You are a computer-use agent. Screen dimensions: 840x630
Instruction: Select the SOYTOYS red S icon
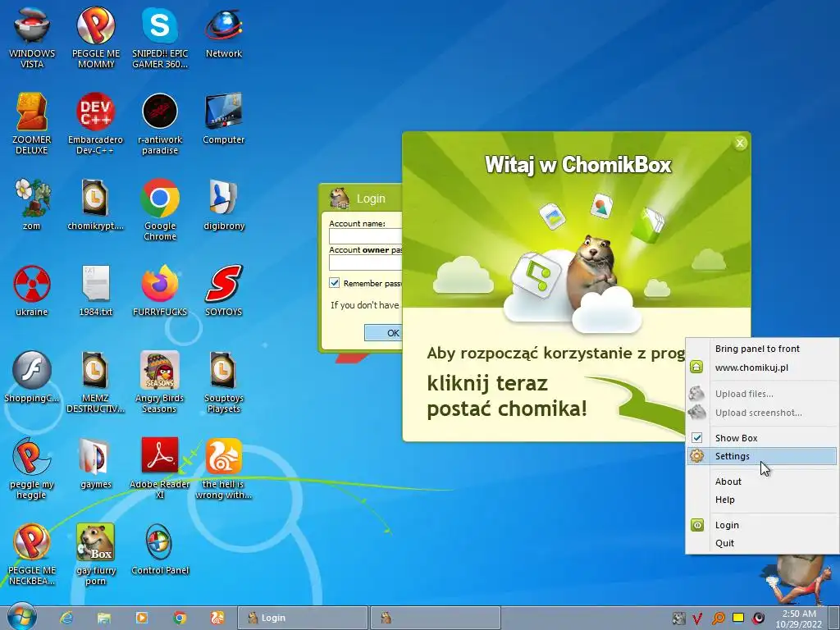(224, 290)
